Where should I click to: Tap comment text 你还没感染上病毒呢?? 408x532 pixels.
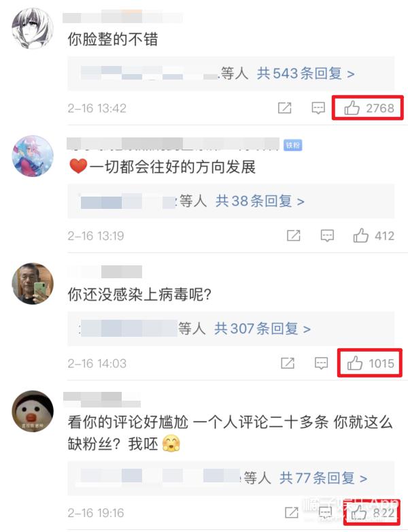coord(139,295)
